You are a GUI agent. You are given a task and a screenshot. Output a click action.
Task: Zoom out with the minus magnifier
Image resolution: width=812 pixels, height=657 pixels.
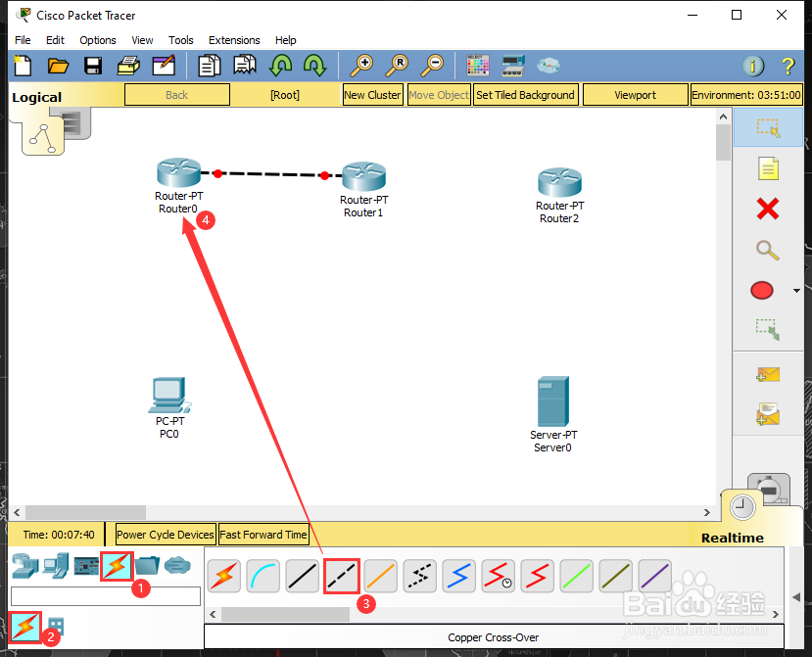(432, 66)
